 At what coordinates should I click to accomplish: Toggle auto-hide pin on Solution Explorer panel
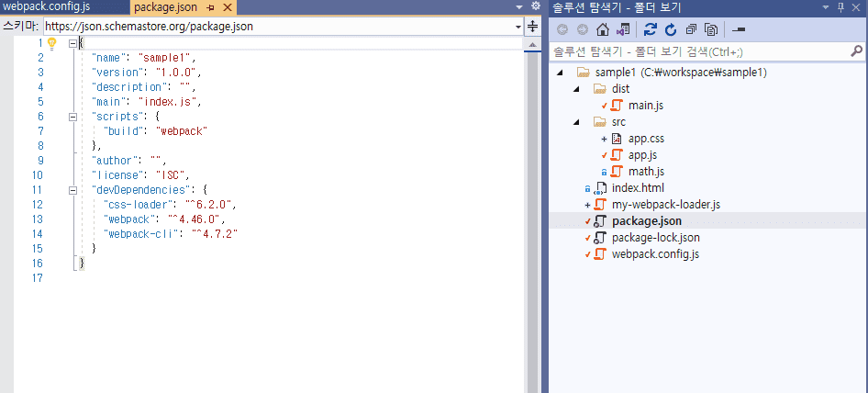[840, 7]
